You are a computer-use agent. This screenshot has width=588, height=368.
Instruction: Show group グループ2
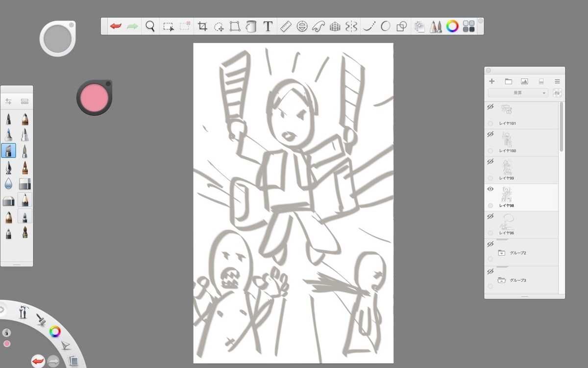490,244
